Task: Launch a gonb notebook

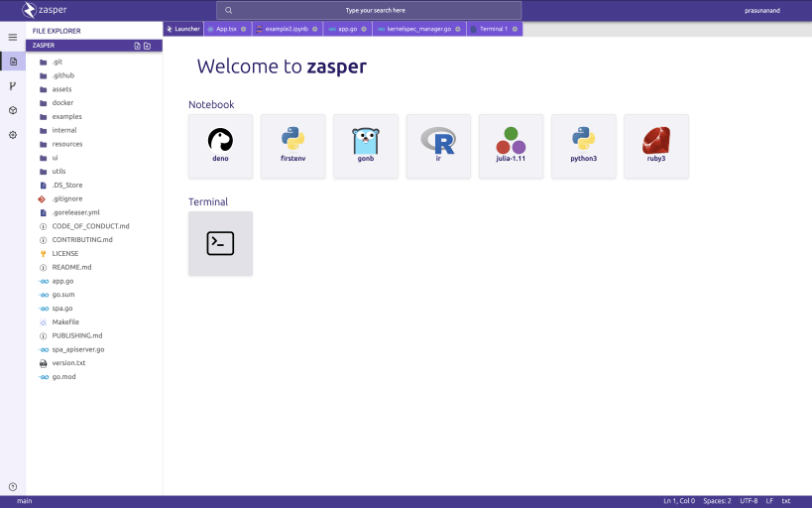Action: (x=366, y=146)
